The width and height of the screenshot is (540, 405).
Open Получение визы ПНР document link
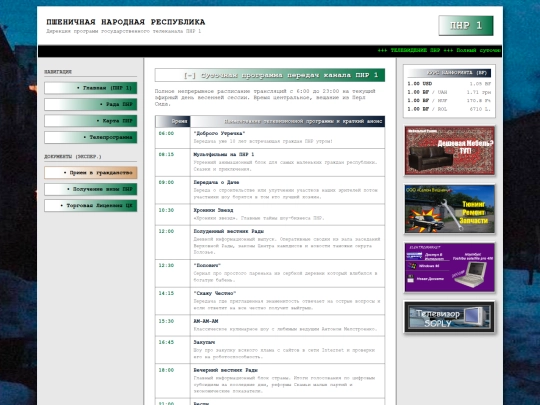[91, 189]
